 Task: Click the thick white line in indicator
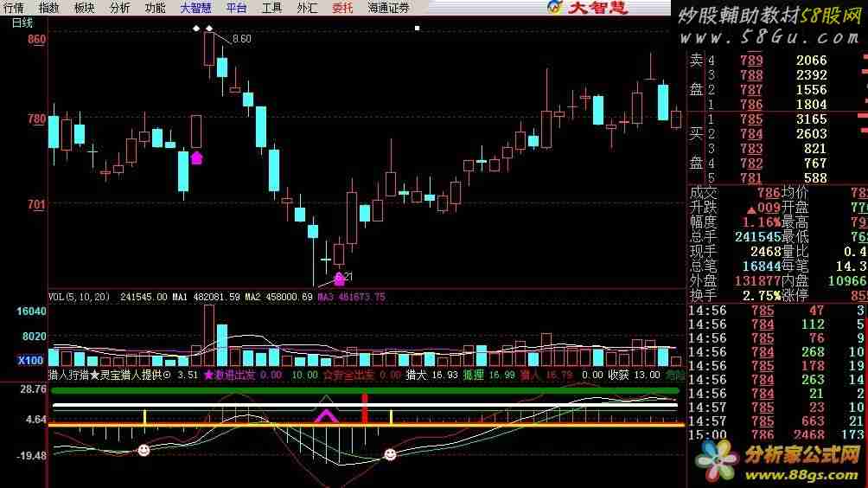[365, 406]
